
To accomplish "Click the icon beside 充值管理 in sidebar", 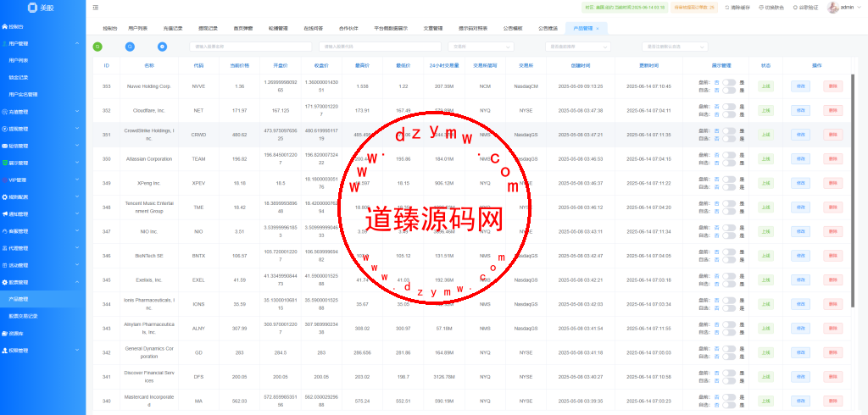I will point(4,112).
